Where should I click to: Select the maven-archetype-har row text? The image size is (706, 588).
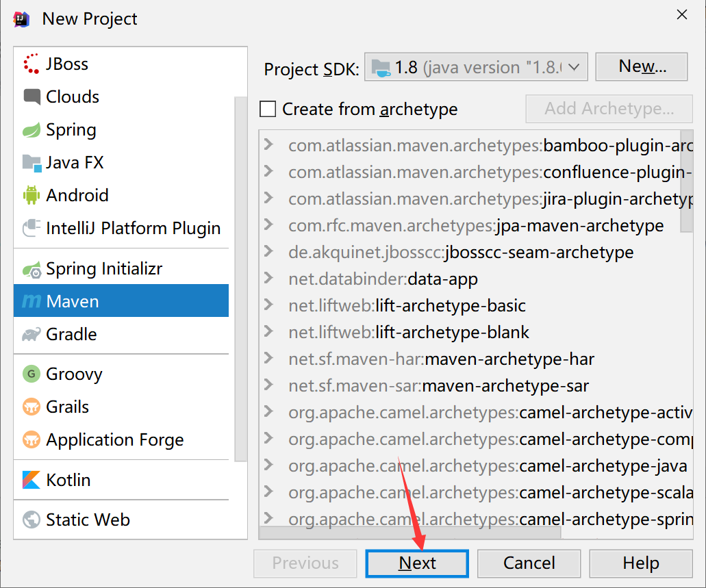tap(441, 359)
